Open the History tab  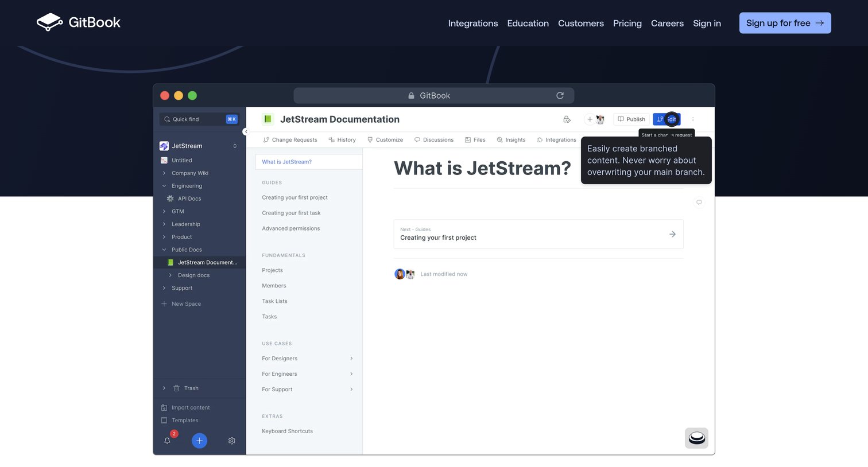(x=342, y=140)
